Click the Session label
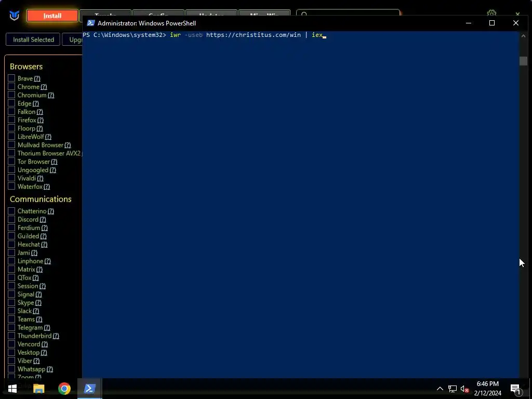 28,286
